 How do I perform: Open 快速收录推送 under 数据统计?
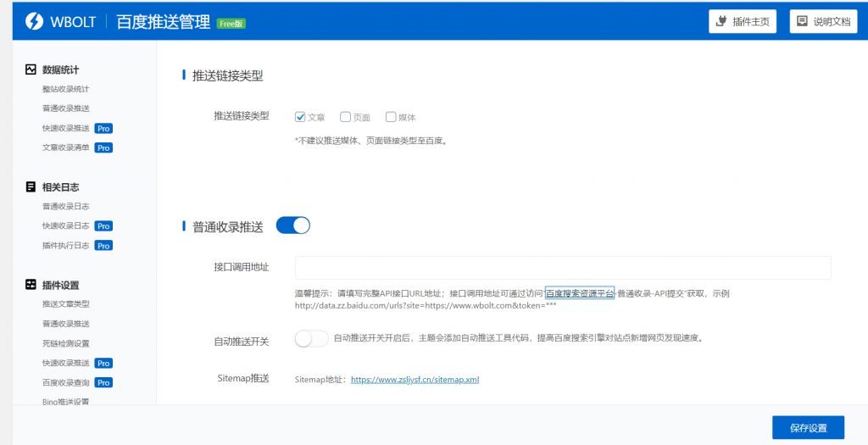tap(65, 128)
